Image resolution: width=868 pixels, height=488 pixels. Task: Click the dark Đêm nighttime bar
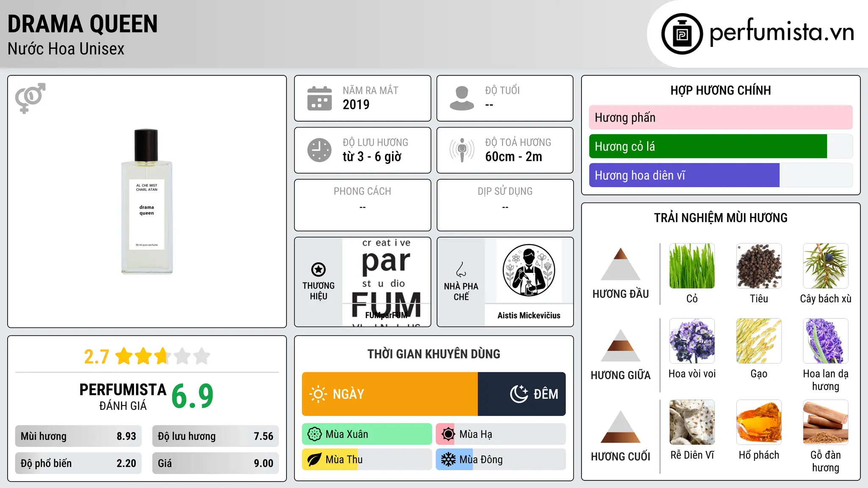tap(522, 394)
